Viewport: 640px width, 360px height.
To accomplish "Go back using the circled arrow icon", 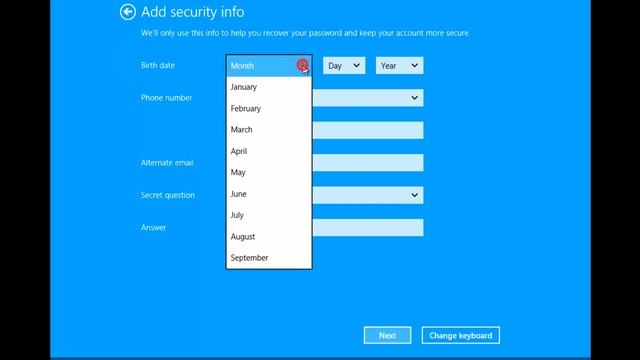I will coord(128,12).
